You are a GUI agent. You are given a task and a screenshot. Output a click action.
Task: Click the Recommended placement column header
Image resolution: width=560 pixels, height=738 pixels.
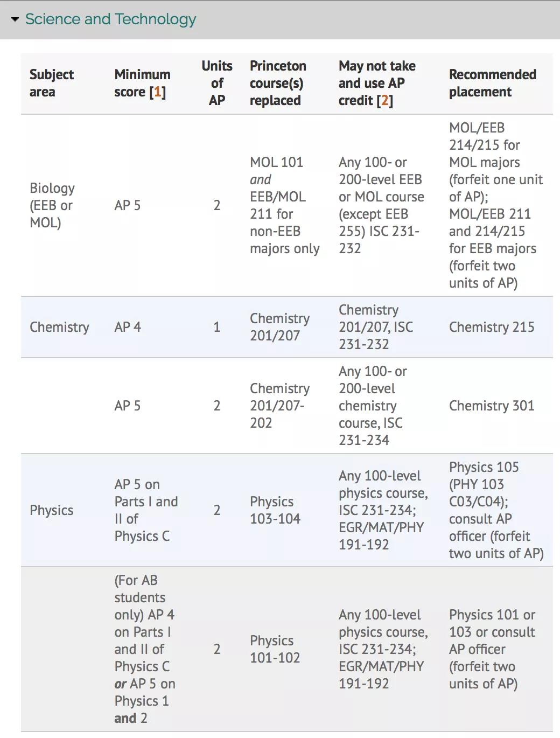[x=492, y=83]
